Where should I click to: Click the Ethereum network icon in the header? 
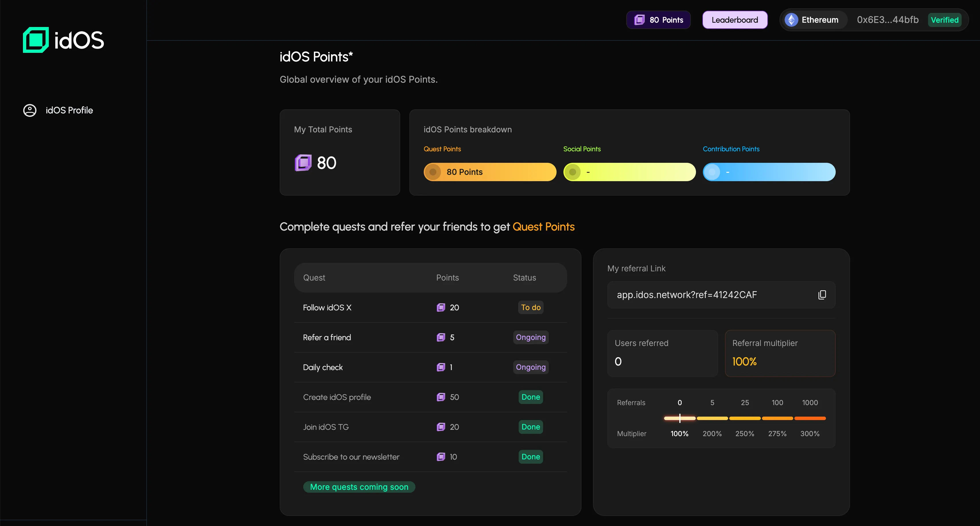[791, 20]
